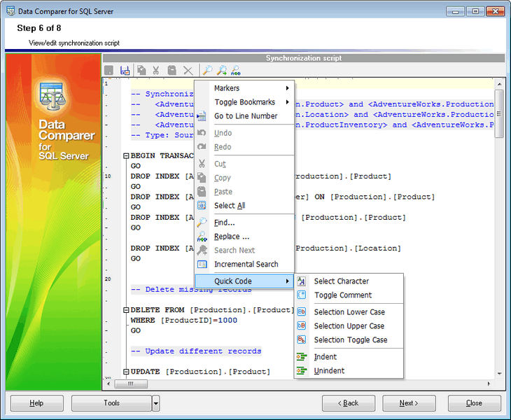Click the horizontal scrollbar thumb

(x=131, y=384)
